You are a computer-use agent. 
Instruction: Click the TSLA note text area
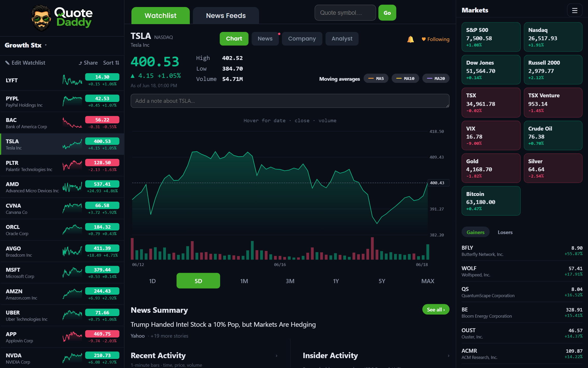coord(290,101)
